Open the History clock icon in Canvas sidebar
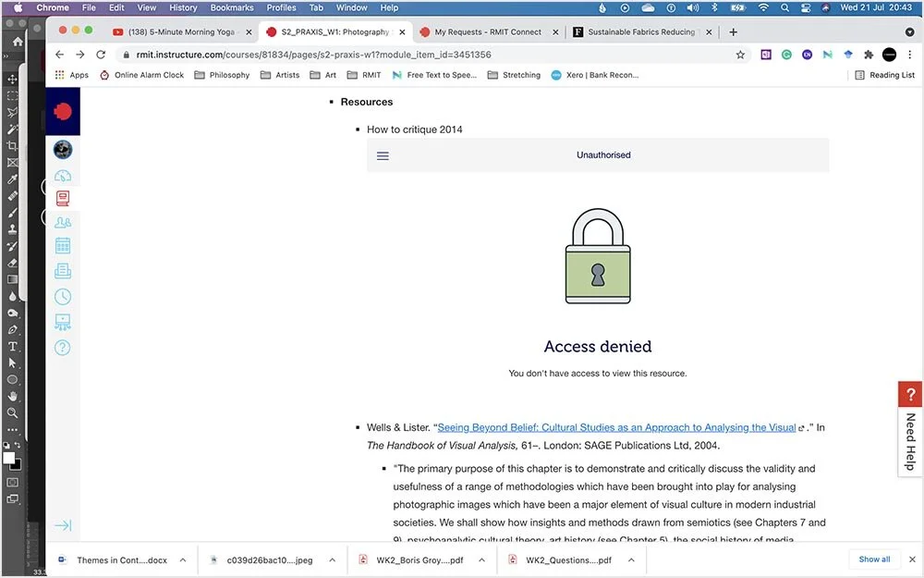 63,296
